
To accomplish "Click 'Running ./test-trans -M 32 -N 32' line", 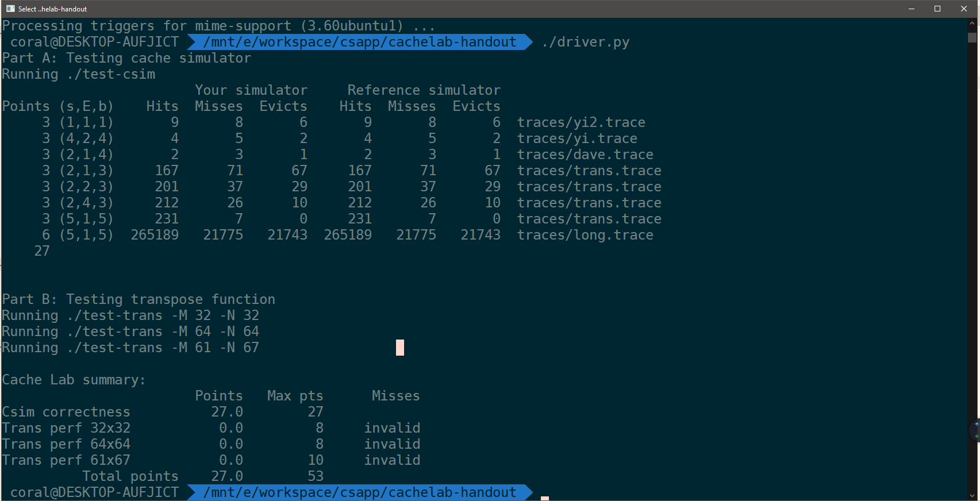I will tap(130, 315).
